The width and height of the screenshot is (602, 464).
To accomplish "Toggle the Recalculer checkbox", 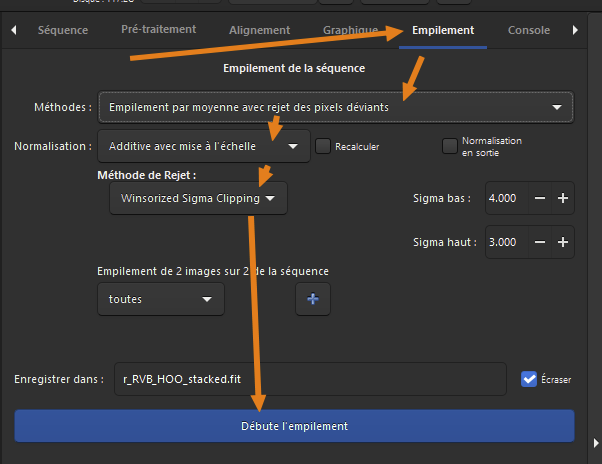I will (323, 146).
